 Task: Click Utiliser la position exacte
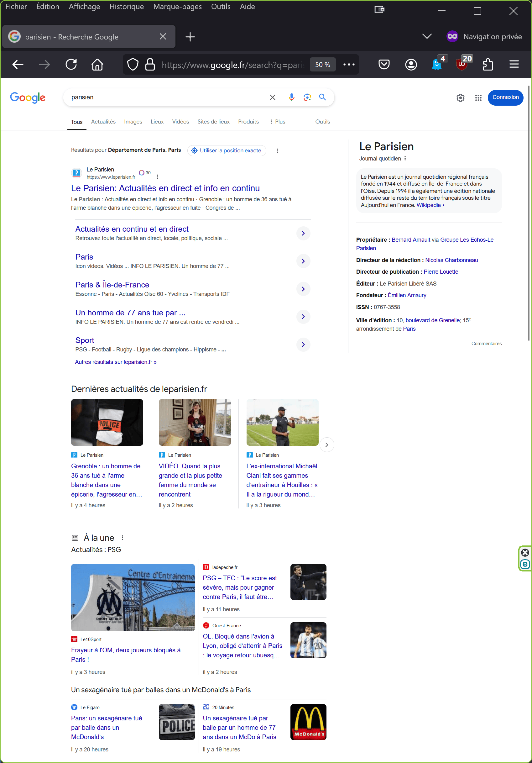(x=227, y=150)
